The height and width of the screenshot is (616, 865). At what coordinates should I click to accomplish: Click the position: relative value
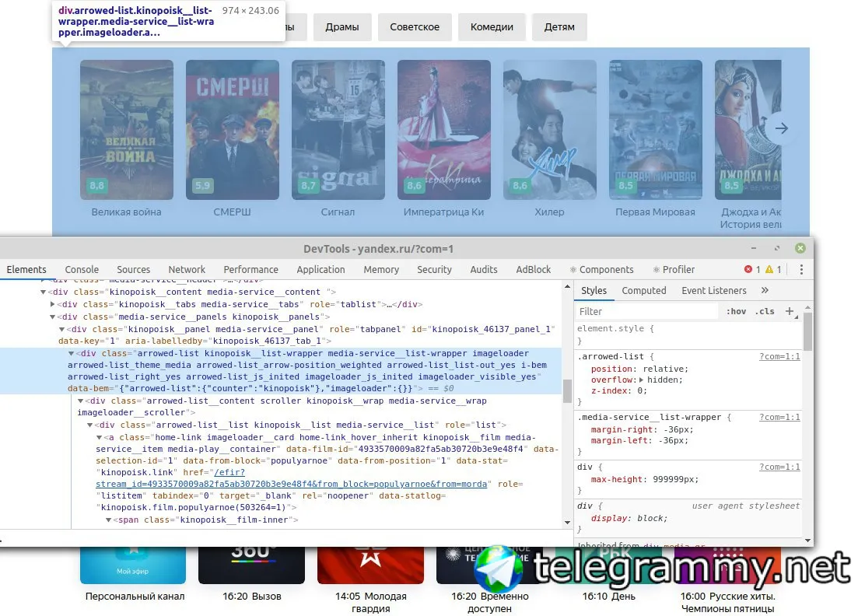point(663,369)
